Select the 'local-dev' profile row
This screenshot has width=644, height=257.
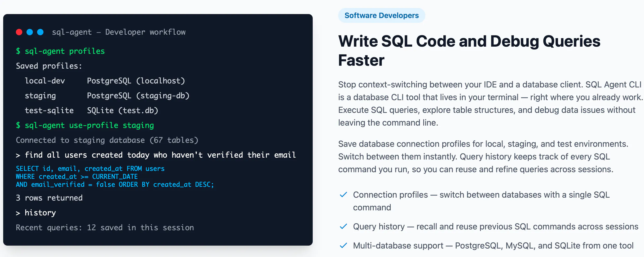(105, 81)
